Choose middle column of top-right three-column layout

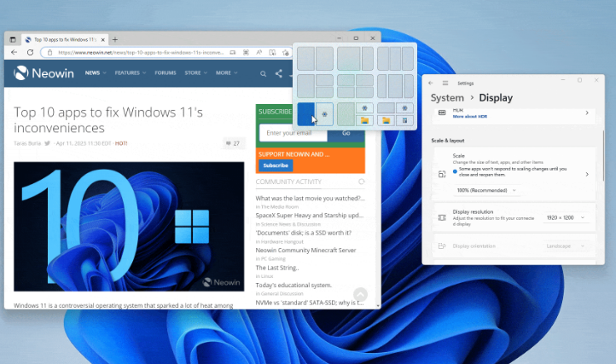(395, 59)
